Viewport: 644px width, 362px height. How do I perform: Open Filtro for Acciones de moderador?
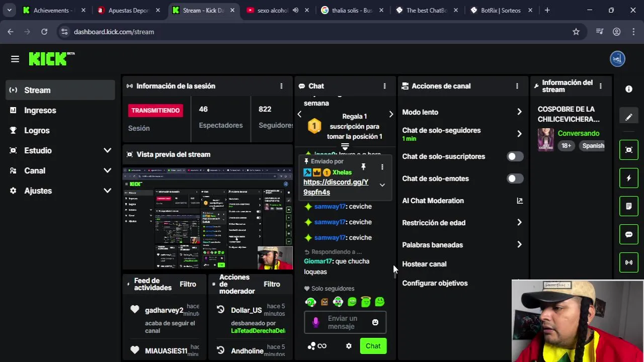click(x=272, y=284)
